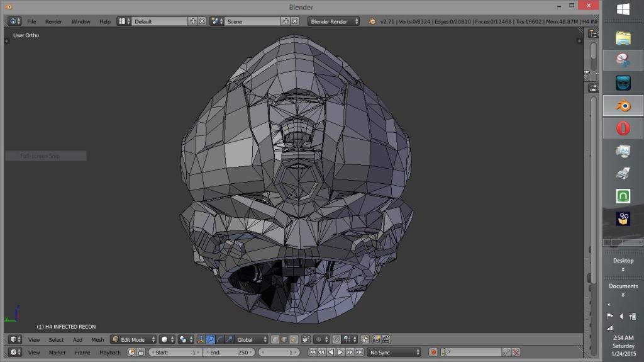Open Opera from the taskbar
The image size is (644, 362).
point(623,128)
